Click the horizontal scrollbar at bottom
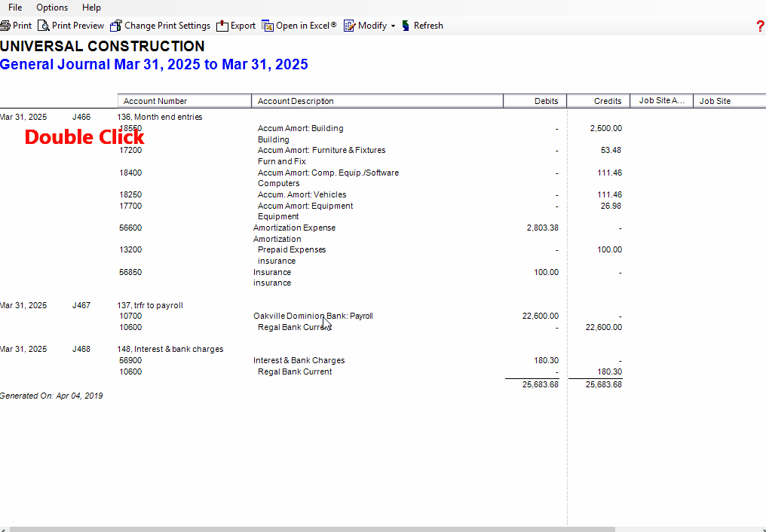This screenshot has width=766, height=532. pyautogui.click(x=311, y=529)
